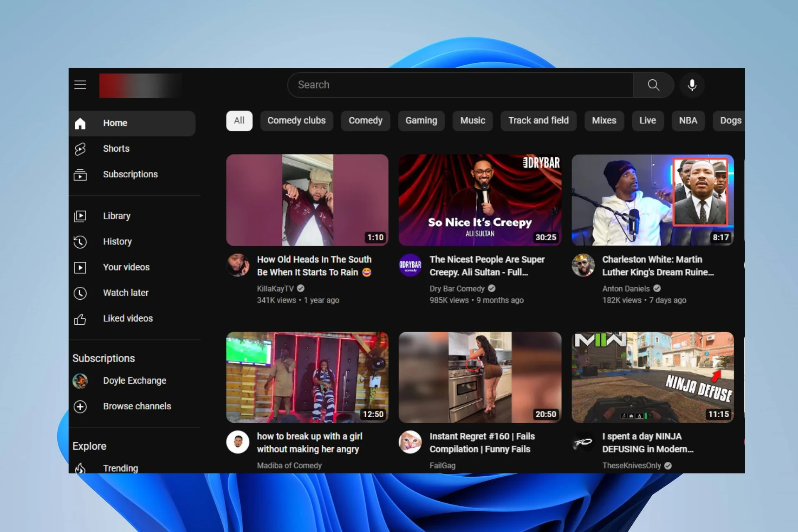Viewport: 798px width, 532px height.
Task: Start voice search with the microphone
Action: click(692, 85)
